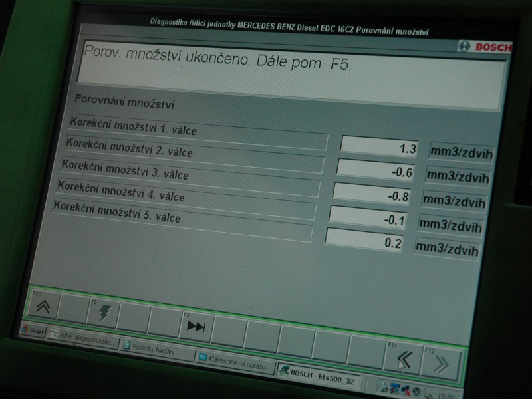
Task: Click the correction value field showing 1.3
Action: (379, 146)
